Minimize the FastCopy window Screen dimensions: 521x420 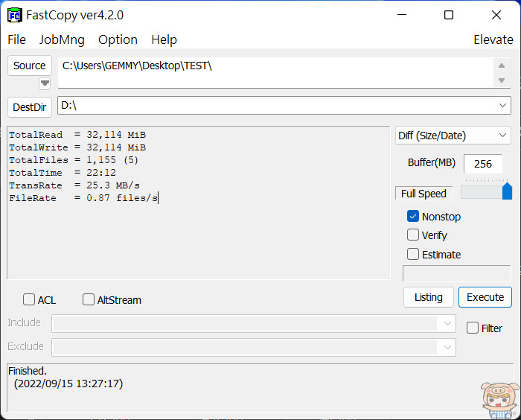coord(402,15)
